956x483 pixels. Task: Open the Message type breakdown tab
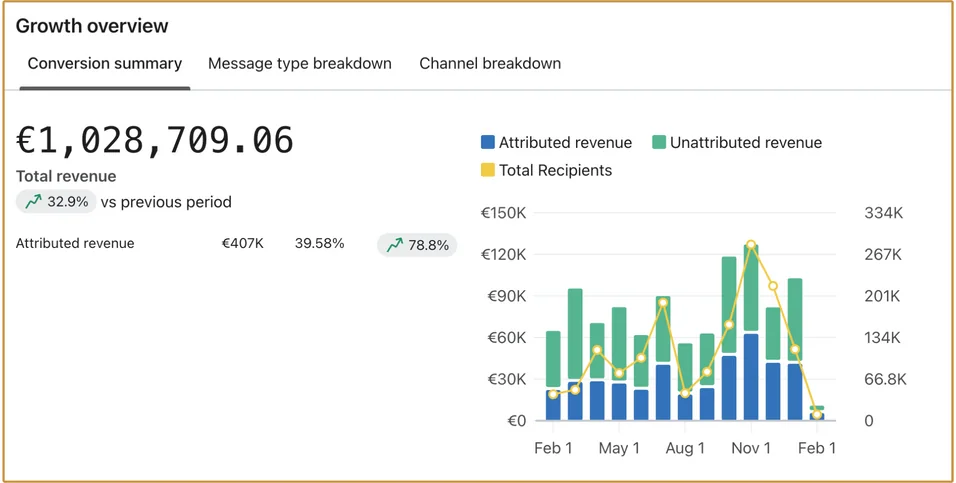[300, 63]
